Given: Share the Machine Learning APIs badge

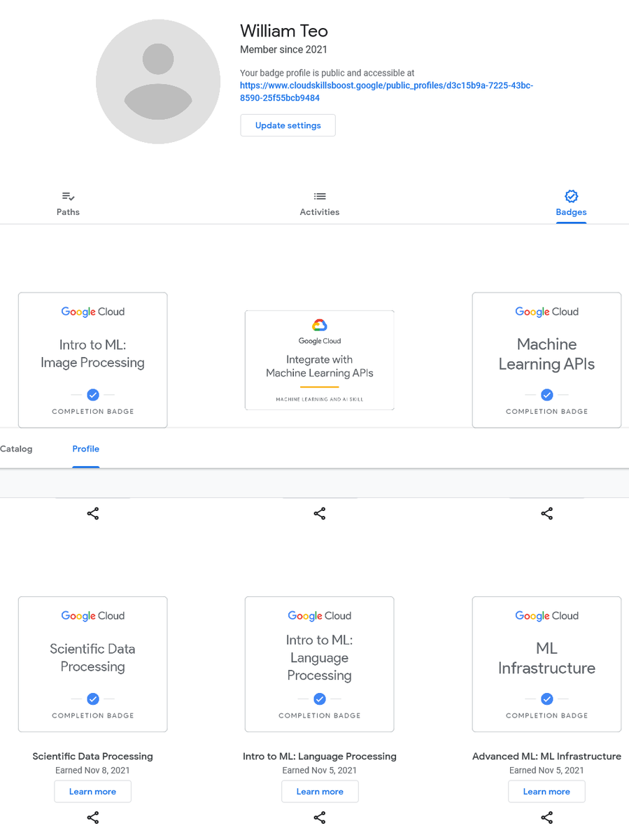Looking at the screenshot, I should (x=547, y=514).
